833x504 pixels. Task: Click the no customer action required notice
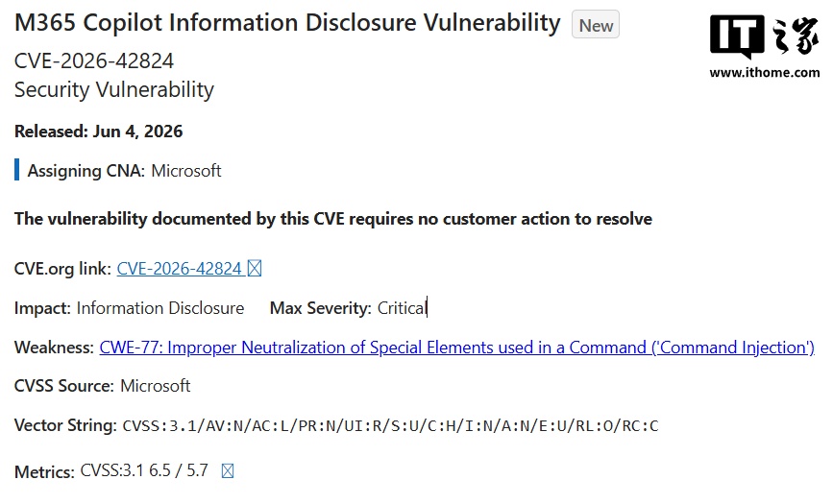[x=333, y=219]
